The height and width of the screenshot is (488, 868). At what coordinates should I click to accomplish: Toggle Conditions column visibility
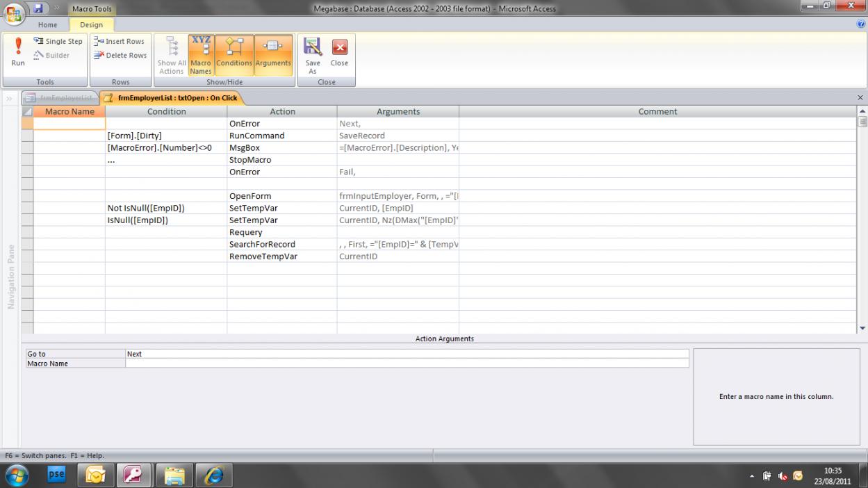pos(234,55)
